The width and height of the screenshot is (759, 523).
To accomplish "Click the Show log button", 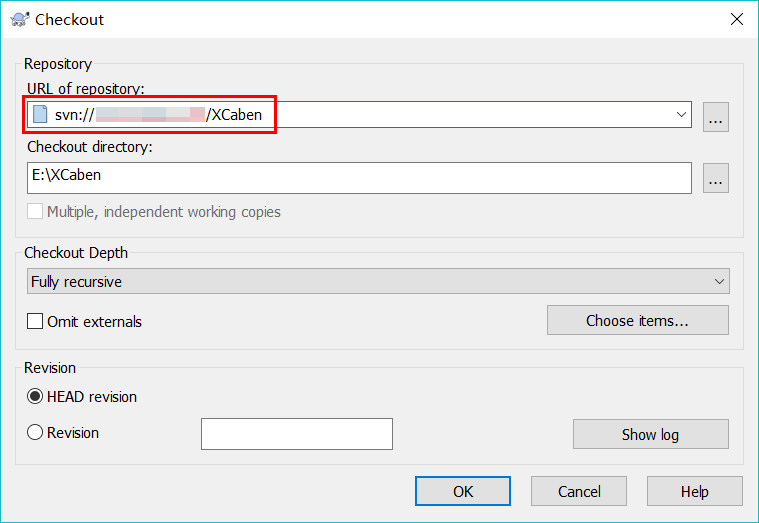I will pos(650,434).
